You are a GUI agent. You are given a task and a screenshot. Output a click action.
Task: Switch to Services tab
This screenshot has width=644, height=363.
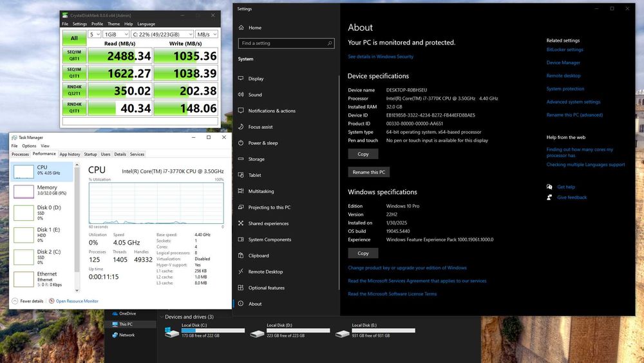[137, 154]
